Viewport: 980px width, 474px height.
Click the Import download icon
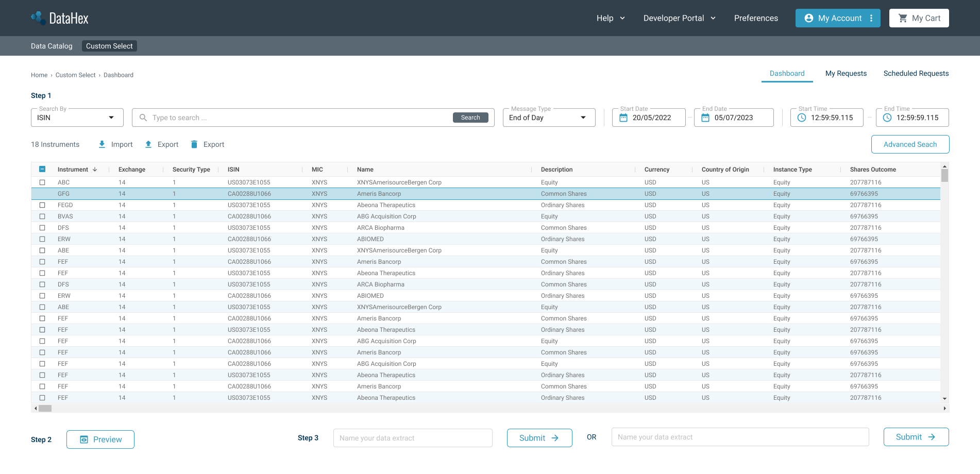pyautogui.click(x=102, y=144)
